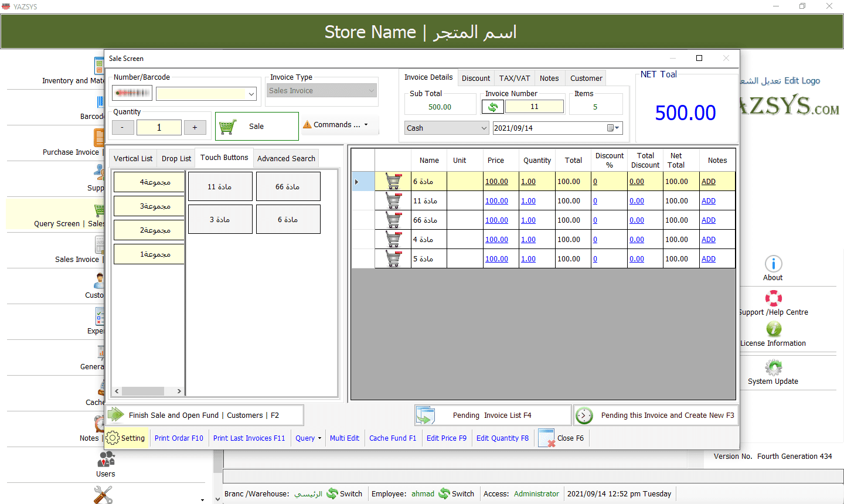Open the About info icon
This screenshot has height=504, width=844.
(x=773, y=264)
